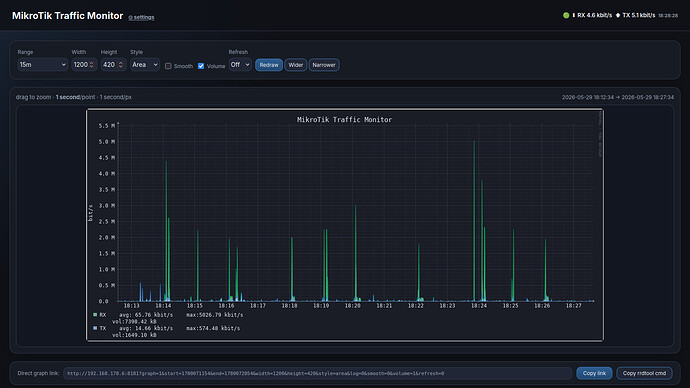Viewport: 690px width, 388px height.
Task: Click the 5.0 M y-axis label
Action: pos(107,142)
